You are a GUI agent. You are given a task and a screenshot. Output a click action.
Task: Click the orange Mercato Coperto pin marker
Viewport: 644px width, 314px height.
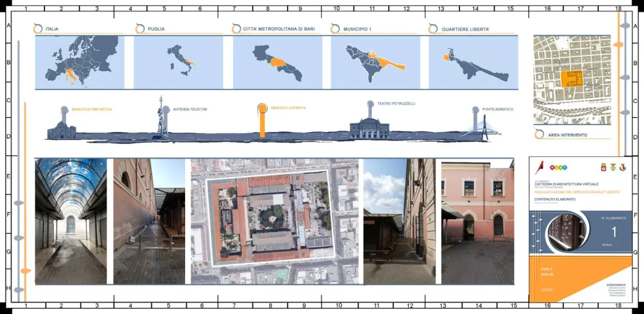click(262, 121)
